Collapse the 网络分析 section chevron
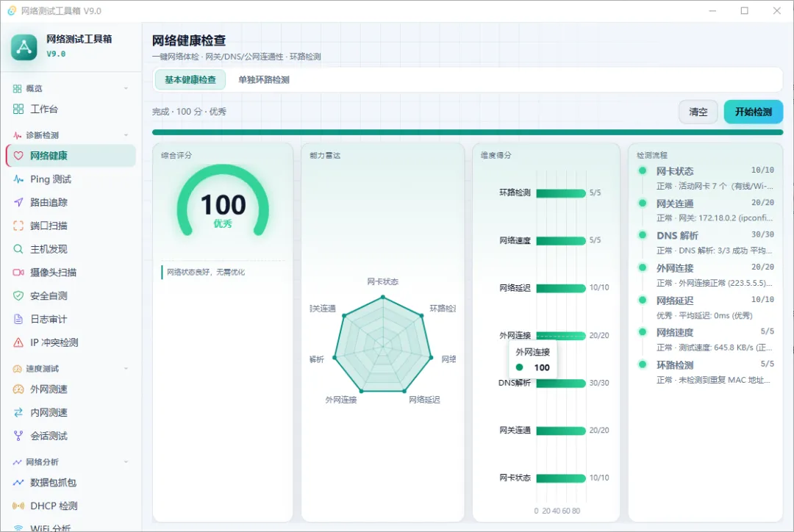The height and width of the screenshot is (532, 794). coord(126,461)
